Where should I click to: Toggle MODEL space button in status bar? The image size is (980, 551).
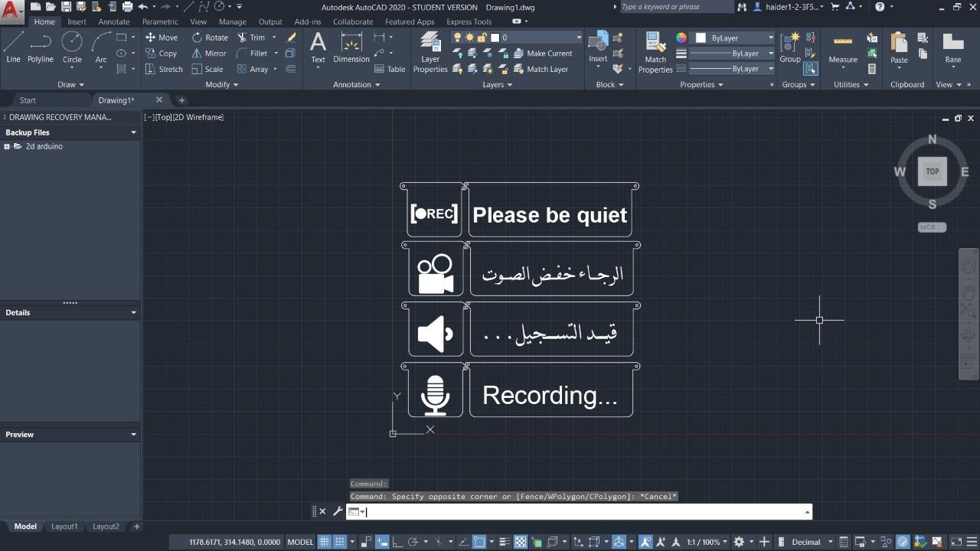pyautogui.click(x=300, y=542)
